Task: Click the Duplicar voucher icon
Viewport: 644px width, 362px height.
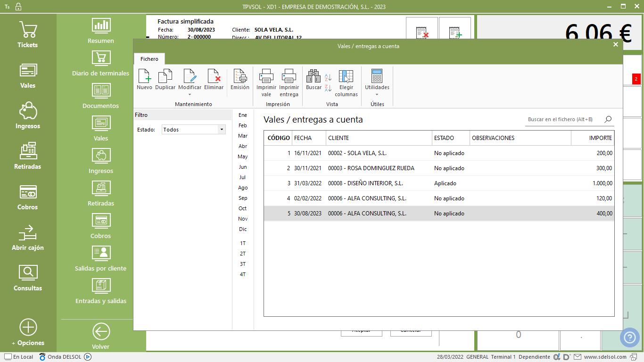Action: [x=165, y=76]
